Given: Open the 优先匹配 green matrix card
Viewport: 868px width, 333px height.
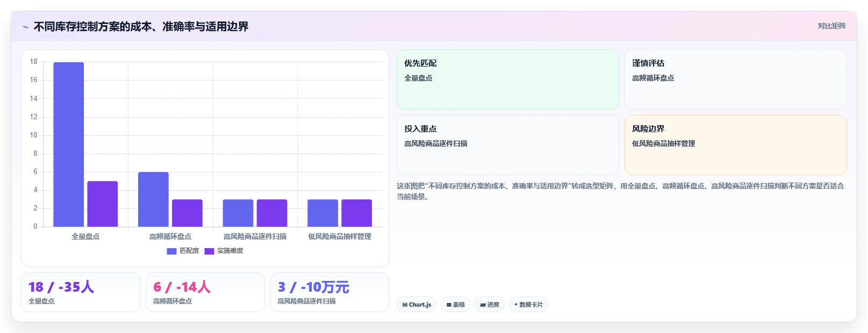Looking at the screenshot, I should click(508, 79).
